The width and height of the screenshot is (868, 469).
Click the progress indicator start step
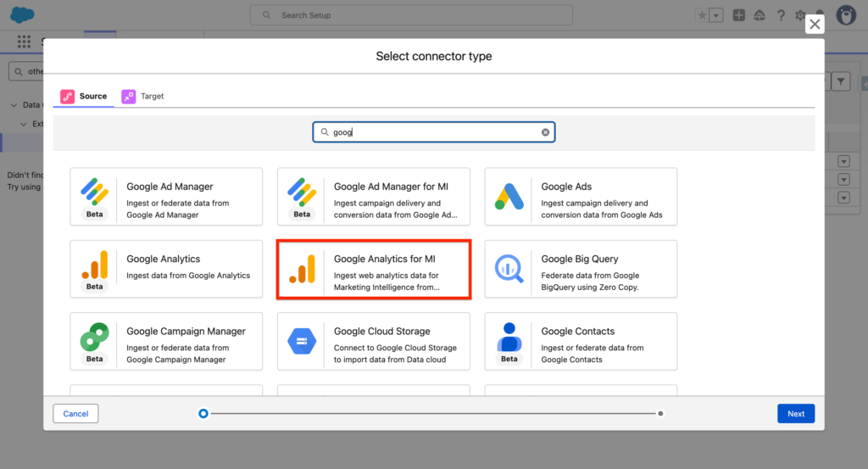[203, 414]
